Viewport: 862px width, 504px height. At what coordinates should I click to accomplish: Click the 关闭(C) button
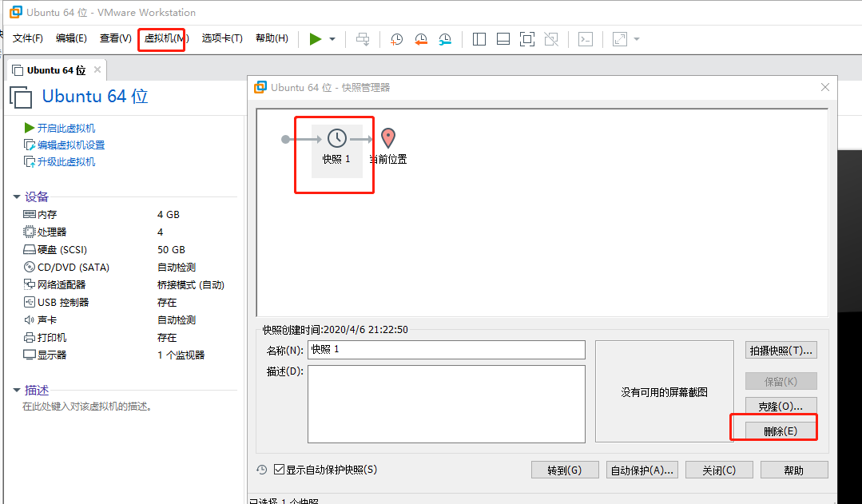719,470
